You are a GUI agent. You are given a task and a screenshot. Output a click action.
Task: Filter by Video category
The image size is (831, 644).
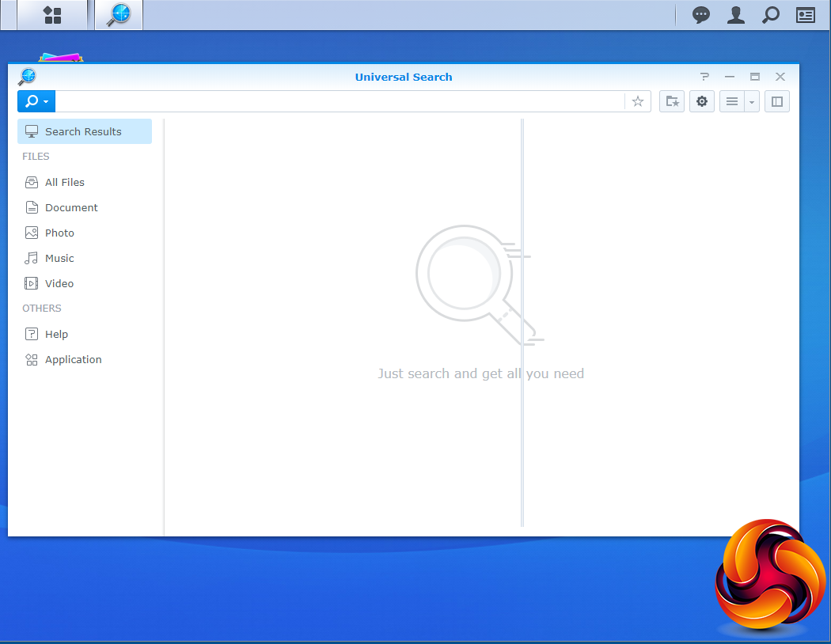tap(85, 283)
